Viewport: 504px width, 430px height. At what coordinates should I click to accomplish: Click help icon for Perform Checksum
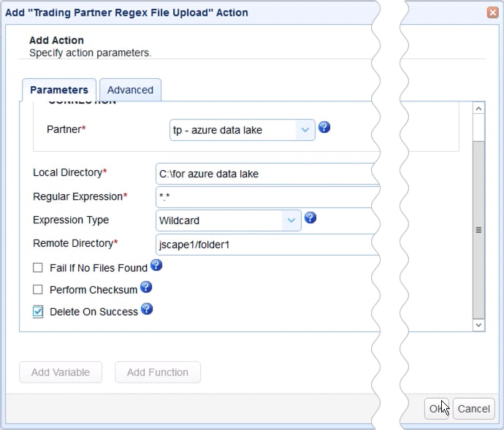pyautogui.click(x=146, y=287)
